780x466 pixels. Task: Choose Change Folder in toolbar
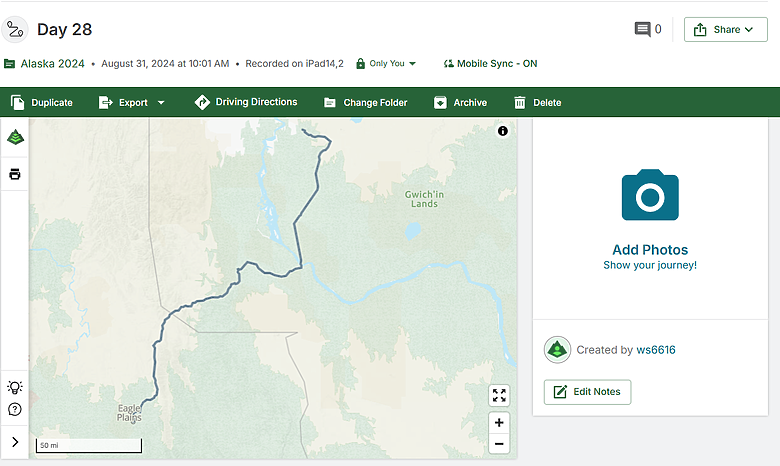pyautogui.click(x=366, y=102)
